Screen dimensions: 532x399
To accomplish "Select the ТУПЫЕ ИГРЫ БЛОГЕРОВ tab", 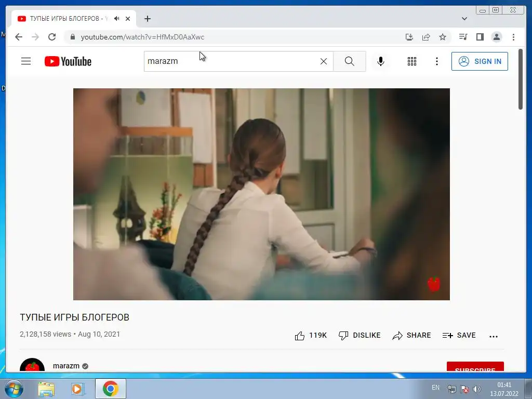I will 74,19.
